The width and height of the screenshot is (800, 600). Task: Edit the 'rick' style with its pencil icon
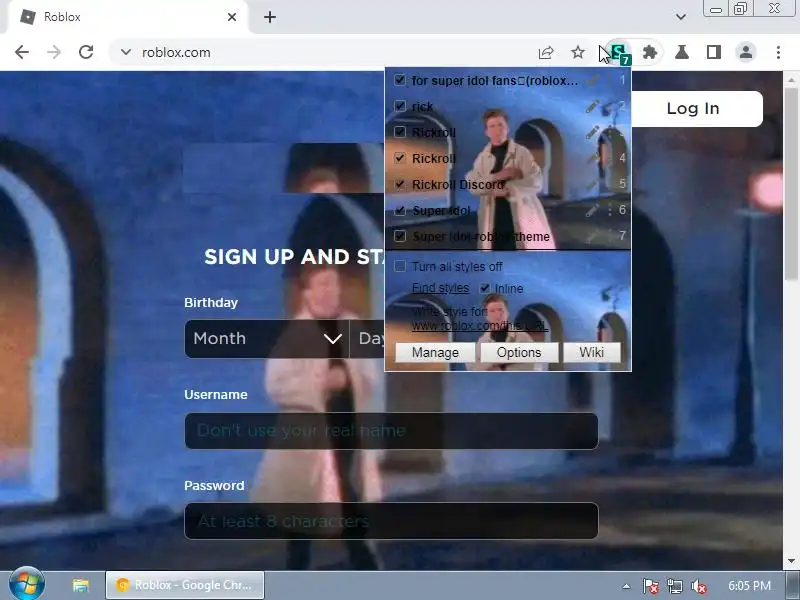[x=592, y=106]
